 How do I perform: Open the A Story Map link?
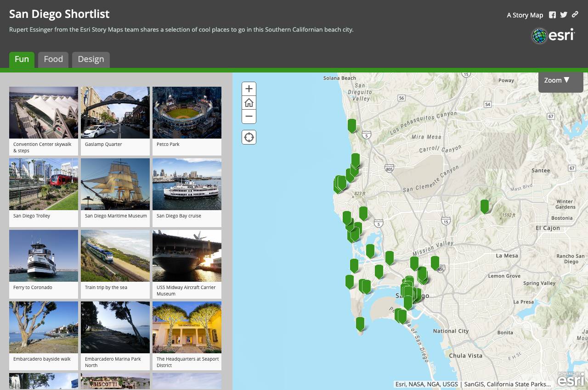click(525, 15)
